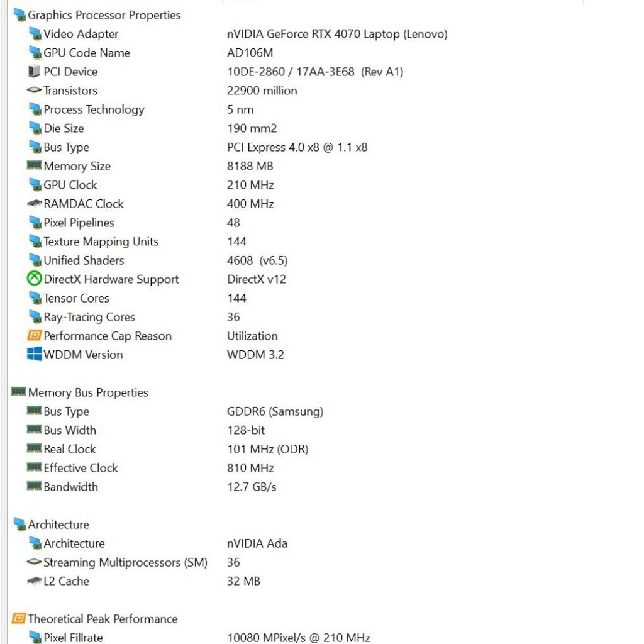Click the Performance Cap Reason orange icon
The height and width of the screenshot is (644, 644).
(x=34, y=336)
